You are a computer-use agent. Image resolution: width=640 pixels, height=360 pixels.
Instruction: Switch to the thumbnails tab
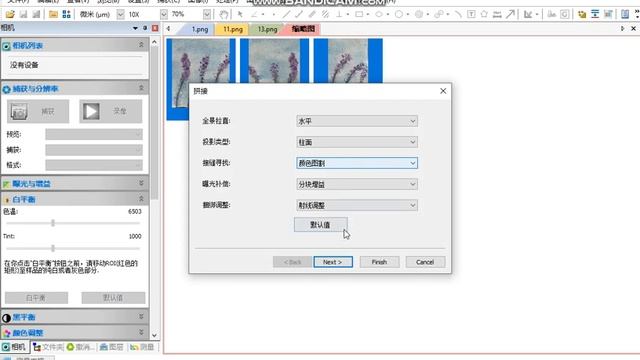pyautogui.click(x=303, y=29)
